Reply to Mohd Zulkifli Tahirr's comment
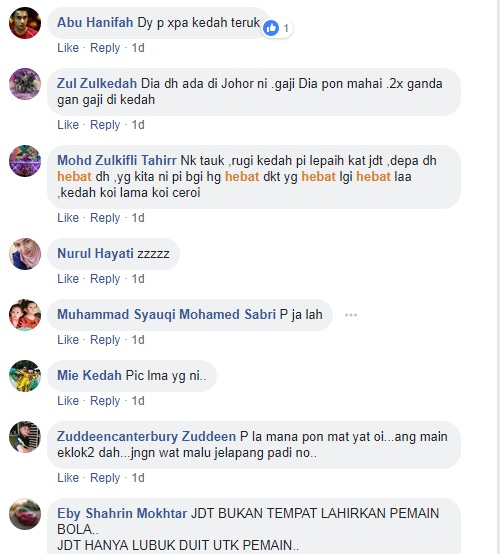Screen dimensions: 500x554 (105, 218)
